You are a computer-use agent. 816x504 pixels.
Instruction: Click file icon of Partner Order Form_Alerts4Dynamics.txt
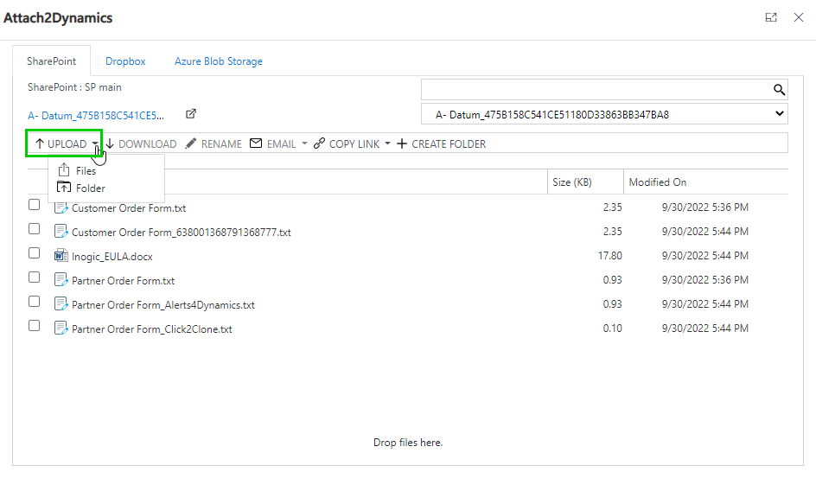(x=61, y=303)
